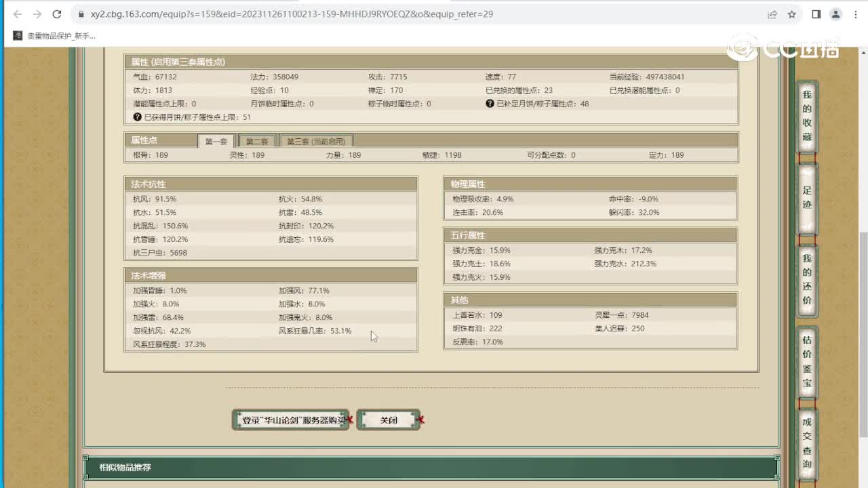Image resolution: width=868 pixels, height=488 pixels.
Task: Click the 加强雷：68.4% entry
Action: point(159,317)
